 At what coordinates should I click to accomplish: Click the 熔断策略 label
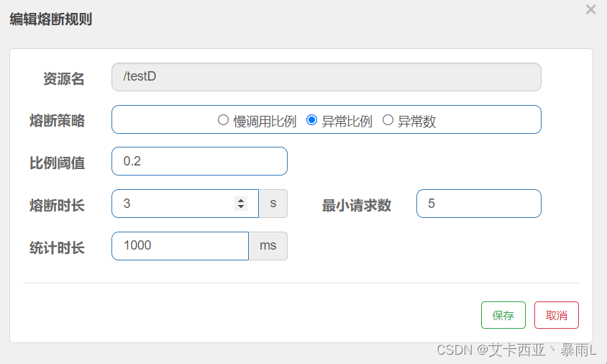click(58, 120)
